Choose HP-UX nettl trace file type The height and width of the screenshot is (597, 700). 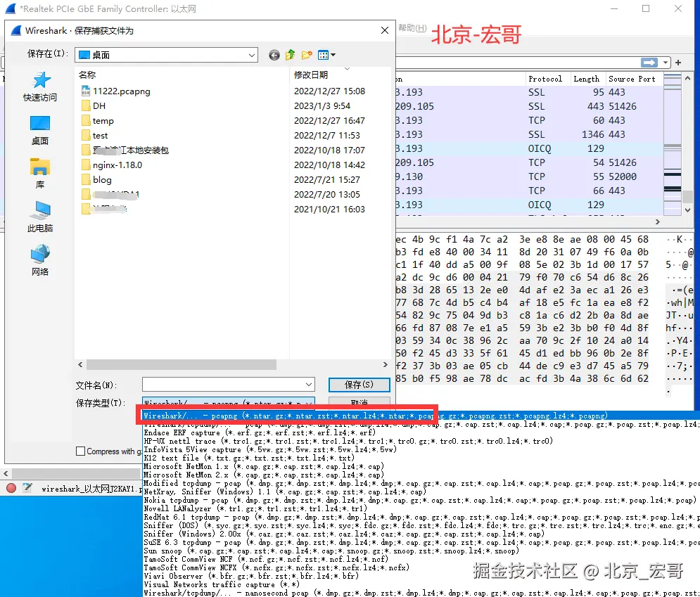click(348, 441)
